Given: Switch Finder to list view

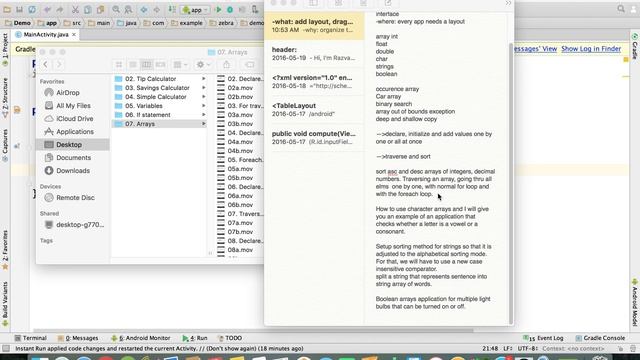Looking at the screenshot, I should tap(133, 64).
